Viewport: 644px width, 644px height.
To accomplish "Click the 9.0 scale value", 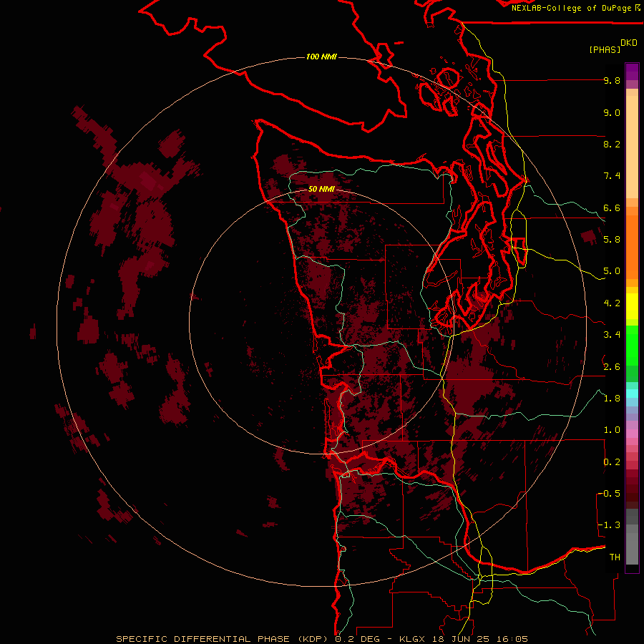I will (612, 112).
